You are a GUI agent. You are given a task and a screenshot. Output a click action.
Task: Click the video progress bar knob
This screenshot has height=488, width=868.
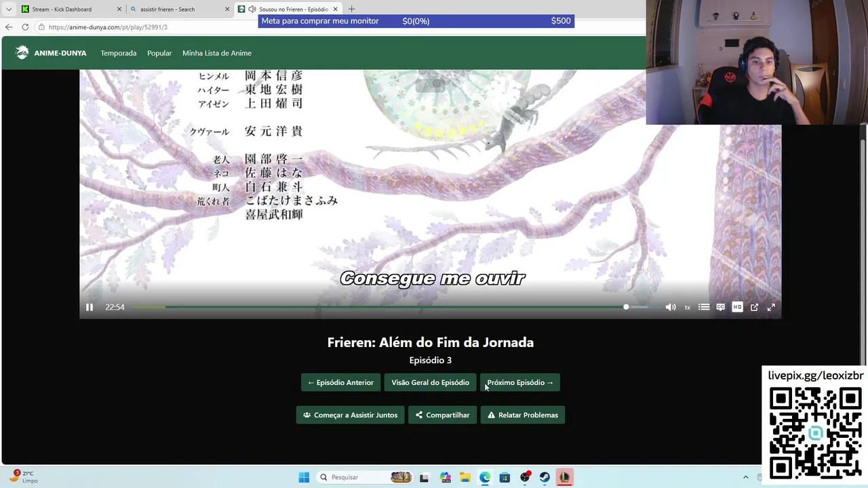pyautogui.click(x=626, y=307)
